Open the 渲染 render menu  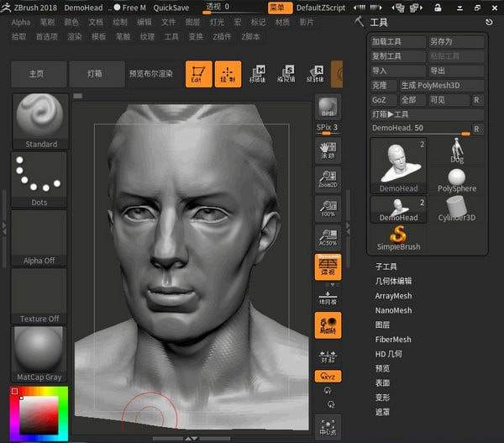point(75,37)
